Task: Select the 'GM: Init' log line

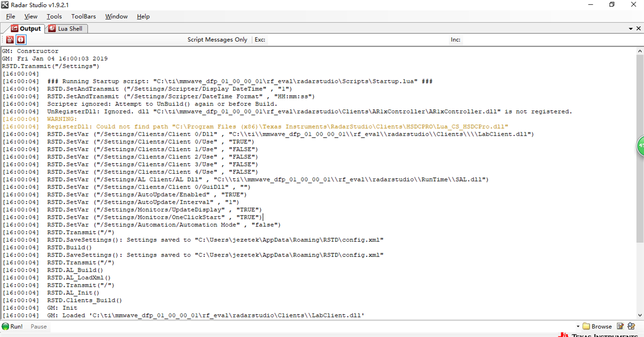Action: click(39, 308)
